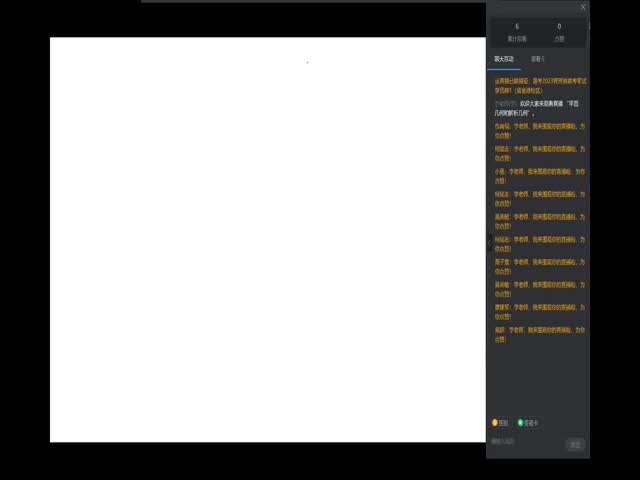Collapse the side panel using its left-edge arrow
Screen dimensions: 640x480
click(489, 242)
